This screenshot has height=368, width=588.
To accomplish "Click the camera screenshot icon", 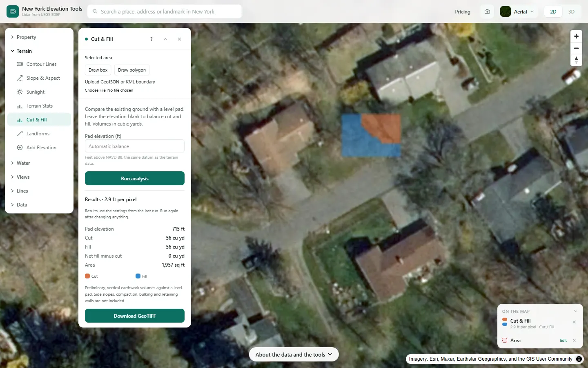I will click(x=487, y=11).
